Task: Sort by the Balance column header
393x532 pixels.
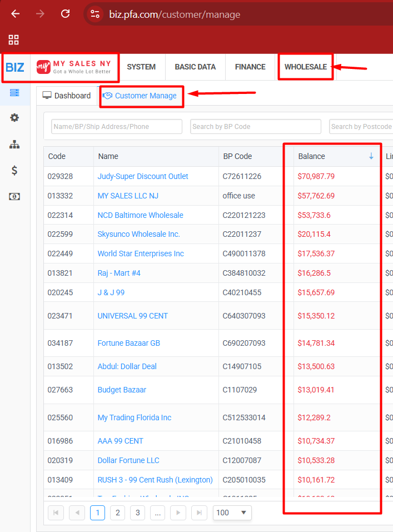Action: (312, 156)
